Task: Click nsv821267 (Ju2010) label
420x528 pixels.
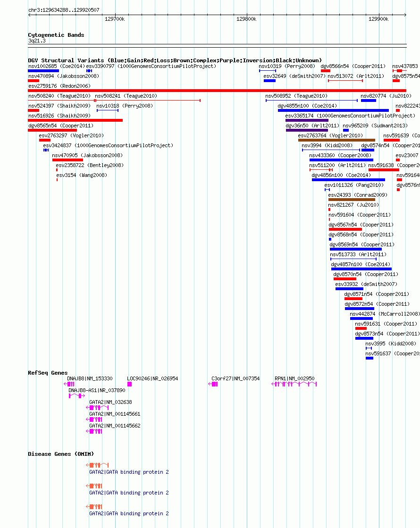Action: pos(353,205)
